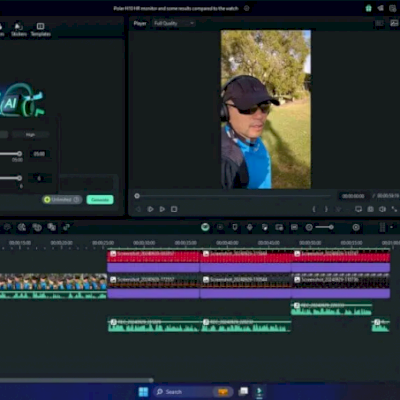Click the picture-in-picture icon in timeline toolbar
The height and width of the screenshot is (400, 400).
point(279,227)
